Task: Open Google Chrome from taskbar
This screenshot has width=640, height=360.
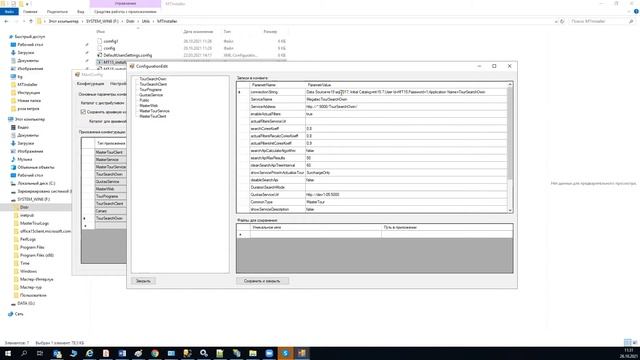Action: click(155, 353)
